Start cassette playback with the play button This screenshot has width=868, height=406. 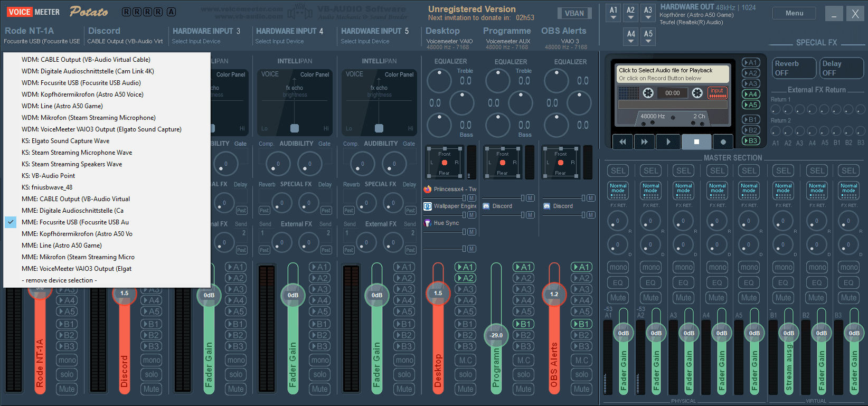click(x=668, y=141)
